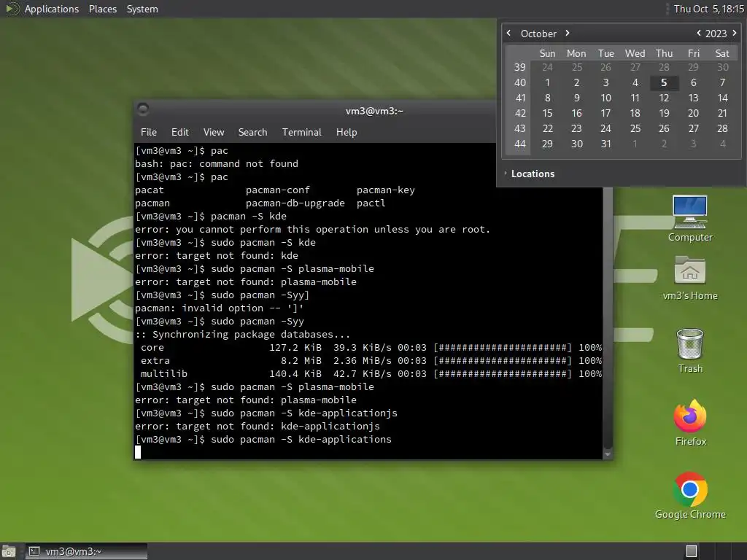Click the terminal title vm3@vm3:~
Screen dimensions: 747x560
pyautogui.click(x=374, y=111)
